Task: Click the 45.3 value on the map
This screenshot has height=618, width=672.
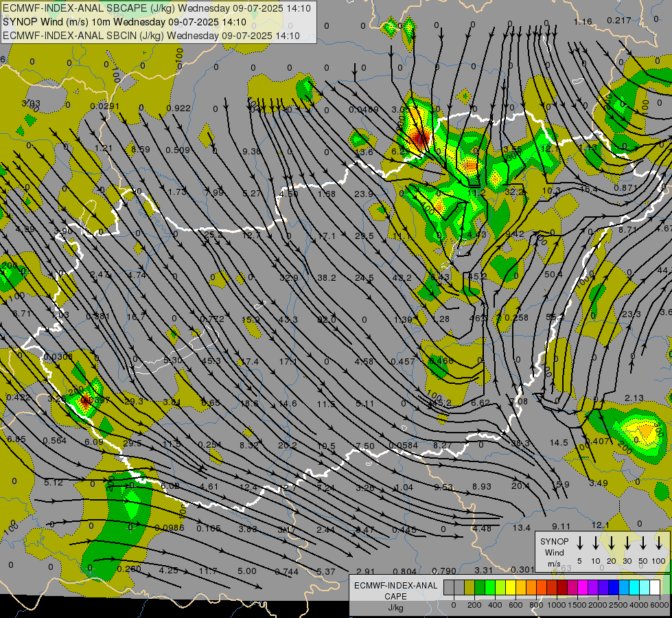Action: tap(211, 361)
